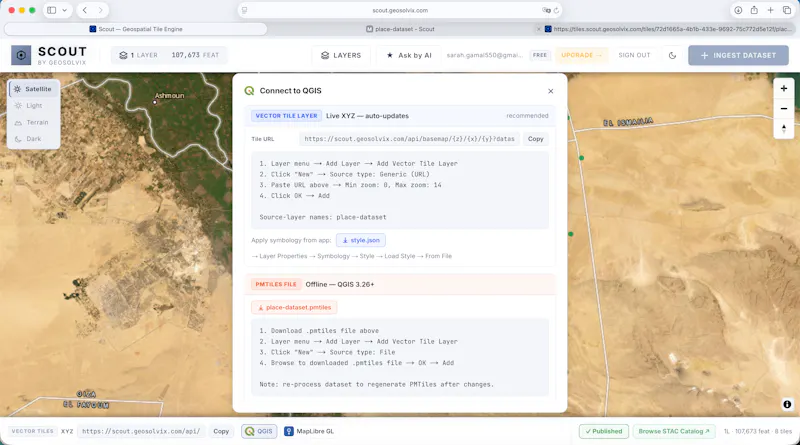
Task: Open Safari downloads
Action: [x=738, y=10]
